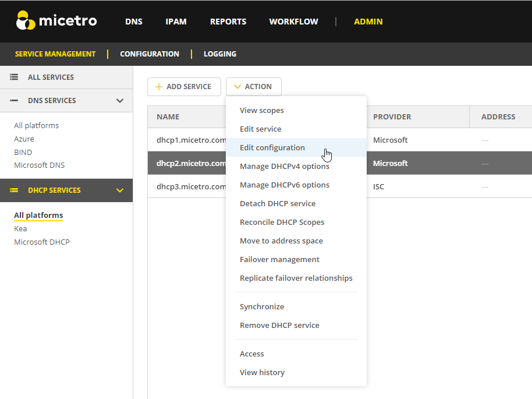Choose Edit service from Action menu
Viewport: 532px width, 399px height.
(x=296, y=129)
